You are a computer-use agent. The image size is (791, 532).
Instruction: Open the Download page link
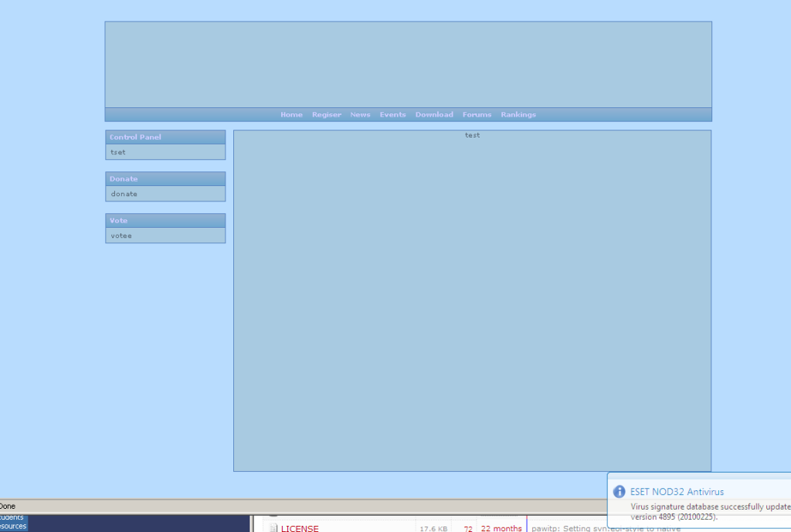coord(434,115)
